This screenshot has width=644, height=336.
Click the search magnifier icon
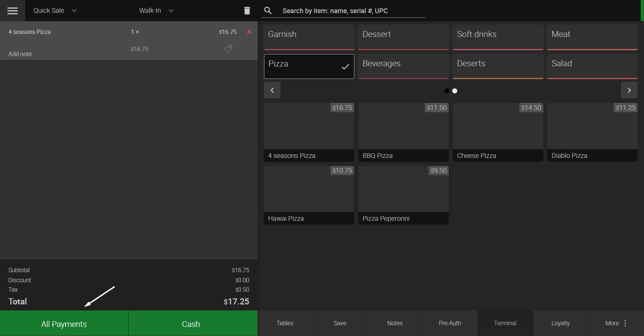click(x=268, y=11)
